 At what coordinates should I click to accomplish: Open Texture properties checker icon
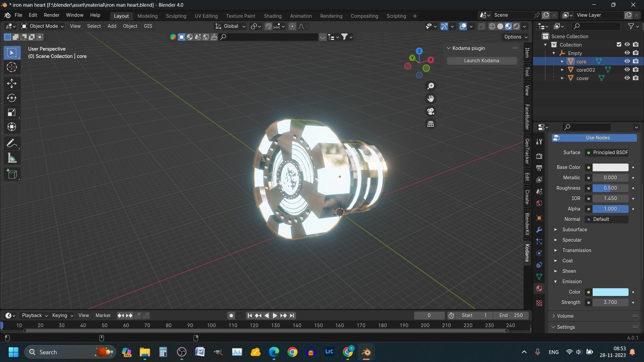(x=539, y=303)
